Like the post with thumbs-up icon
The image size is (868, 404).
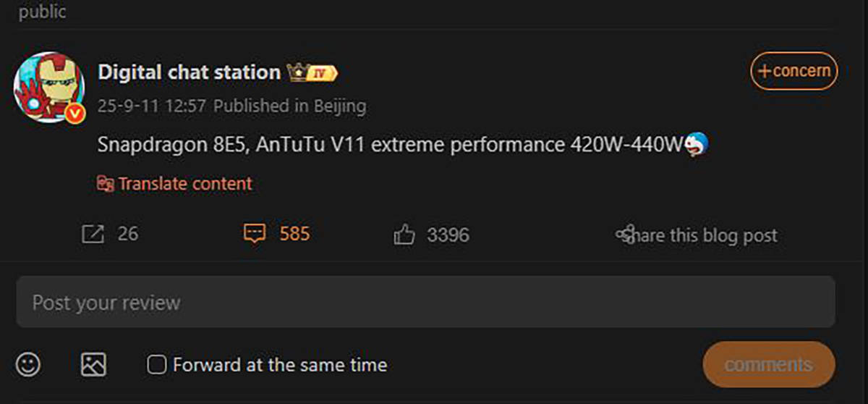pos(404,235)
